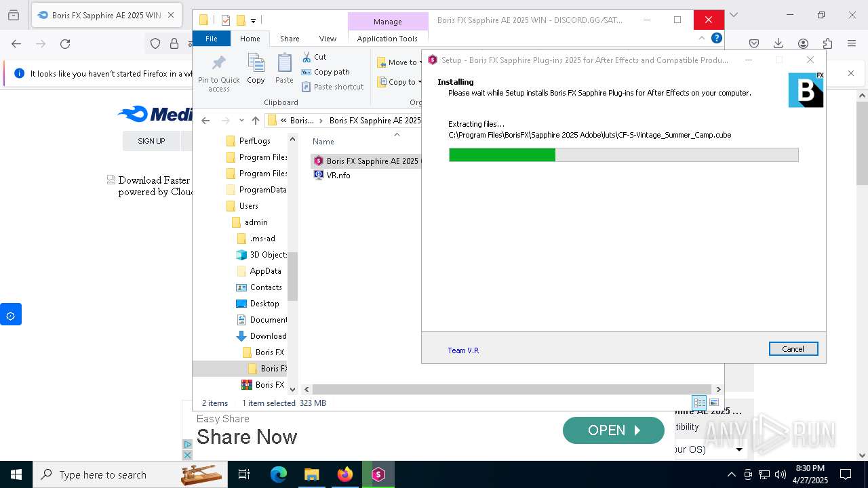Sort by the Name column header

coord(323,142)
